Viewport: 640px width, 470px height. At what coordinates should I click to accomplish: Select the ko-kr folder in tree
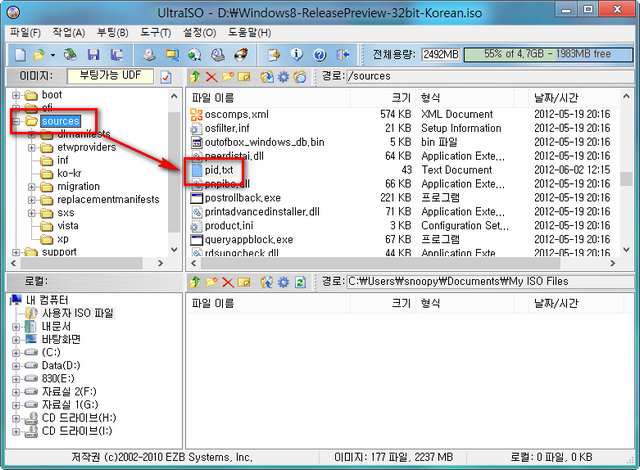(x=69, y=173)
